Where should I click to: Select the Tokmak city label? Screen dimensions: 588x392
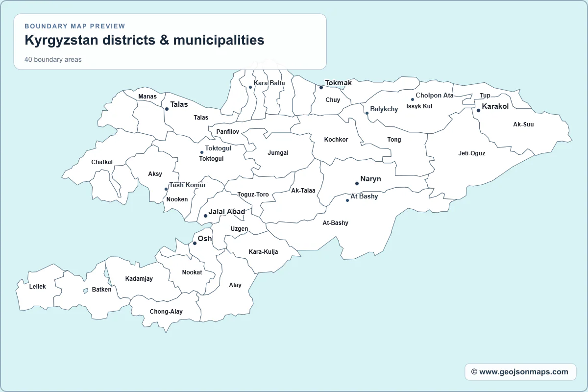pos(339,83)
